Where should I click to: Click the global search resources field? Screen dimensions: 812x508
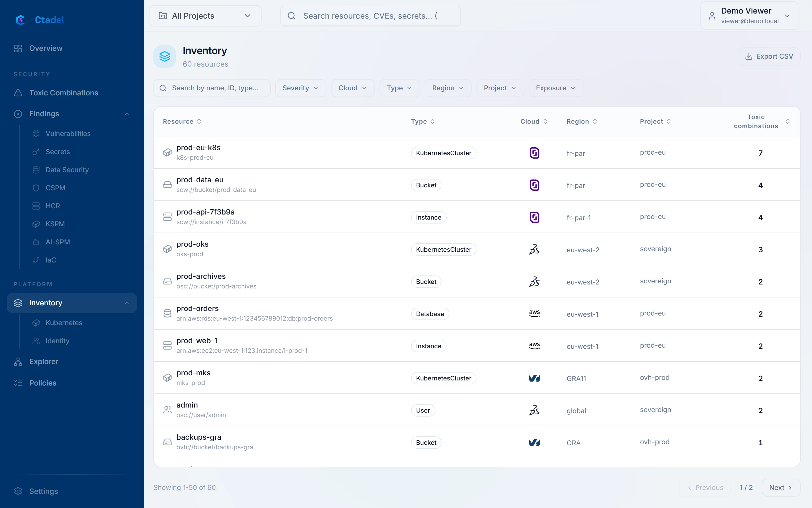click(370, 16)
